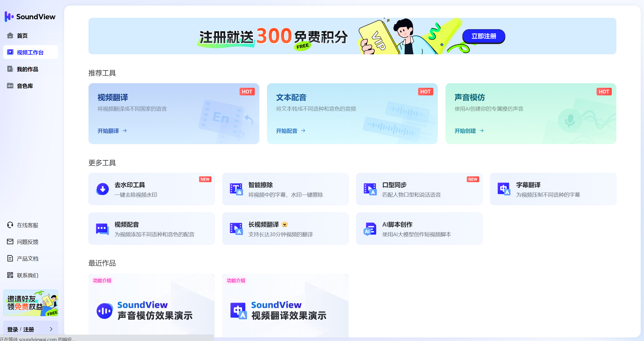Click the NEW badge on 口型同步
Viewport: 644px width, 341px height.
(x=473, y=179)
